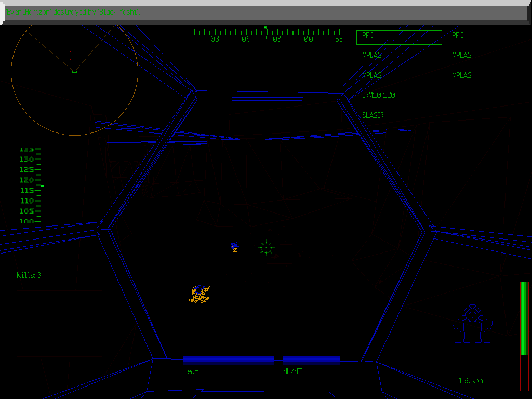Toggle the highlighted PPC weapon group box
532x399 pixels.
[x=398, y=36]
